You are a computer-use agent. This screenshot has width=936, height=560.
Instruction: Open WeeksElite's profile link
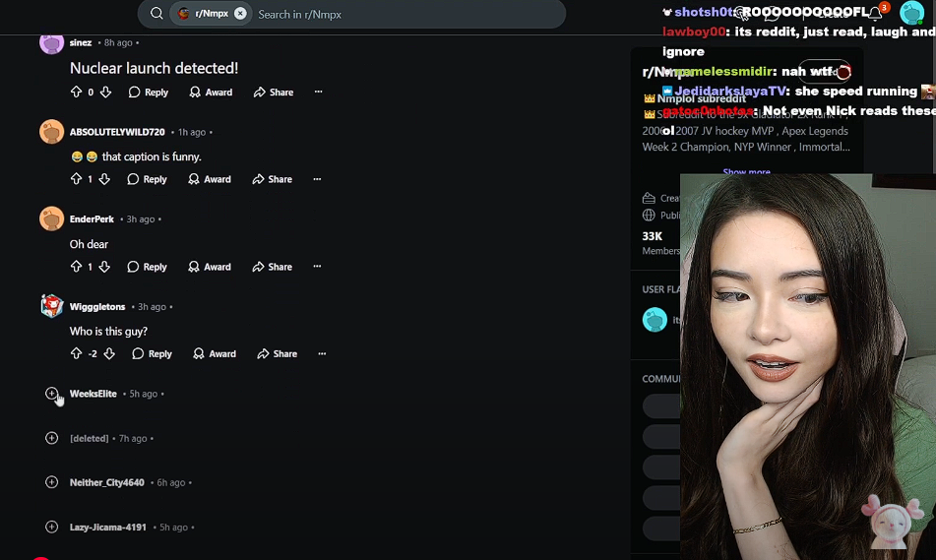(x=94, y=394)
